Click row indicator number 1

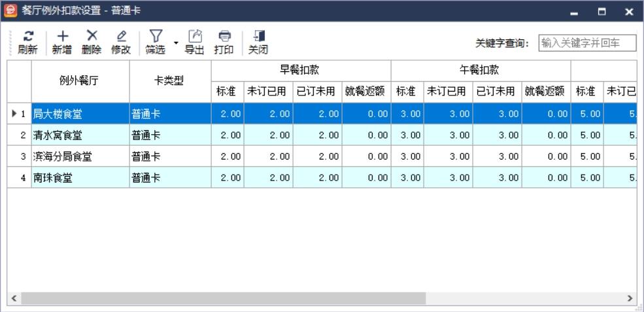pos(20,114)
